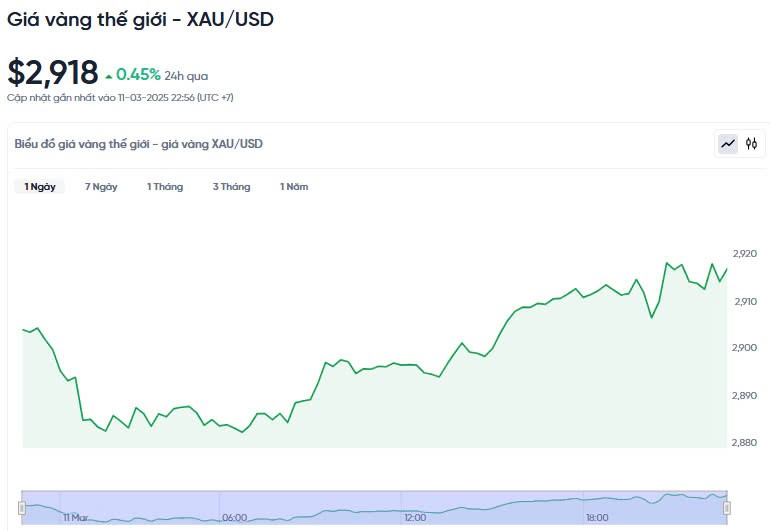Click the 11 Mar navigator label
Viewport: 770px width, 531px height.
(76, 518)
